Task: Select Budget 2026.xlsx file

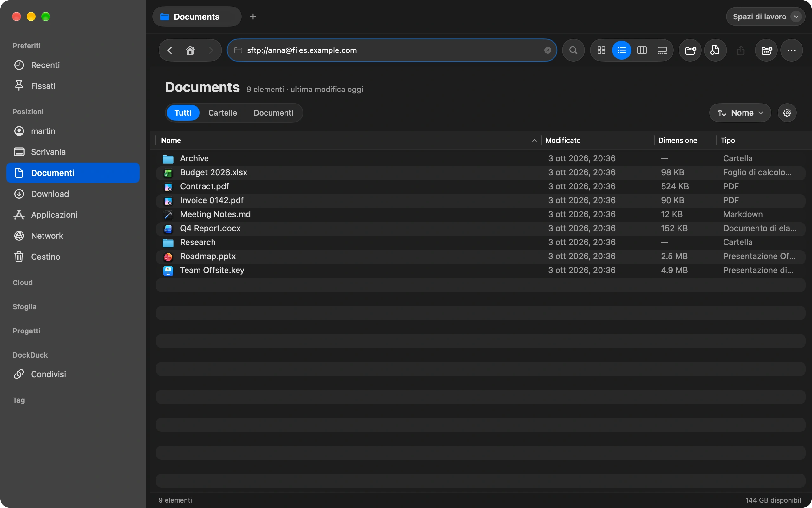Action: pyautogui.click(x=481, y=173)
